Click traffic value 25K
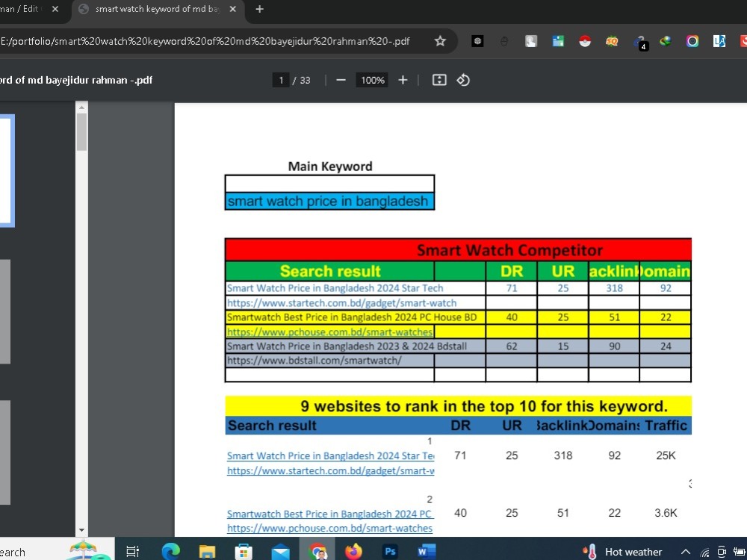This screenshot has height=560, width=747. [666, 455]
